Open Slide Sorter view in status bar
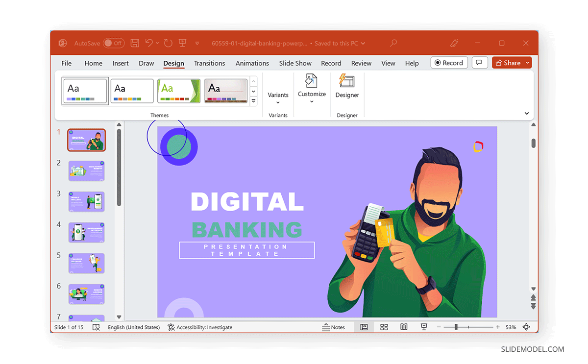 [x=384, y=327]
